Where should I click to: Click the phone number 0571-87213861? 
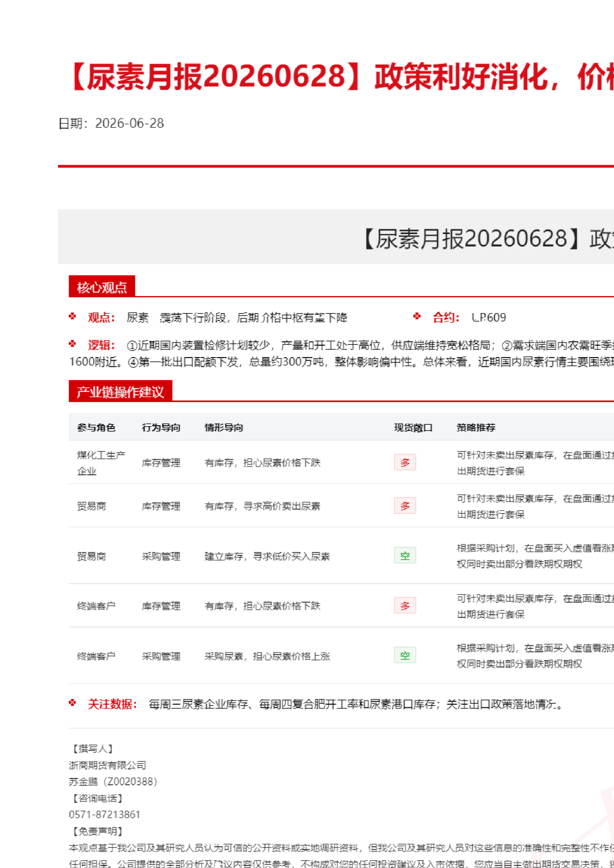[x=104, y=815]
